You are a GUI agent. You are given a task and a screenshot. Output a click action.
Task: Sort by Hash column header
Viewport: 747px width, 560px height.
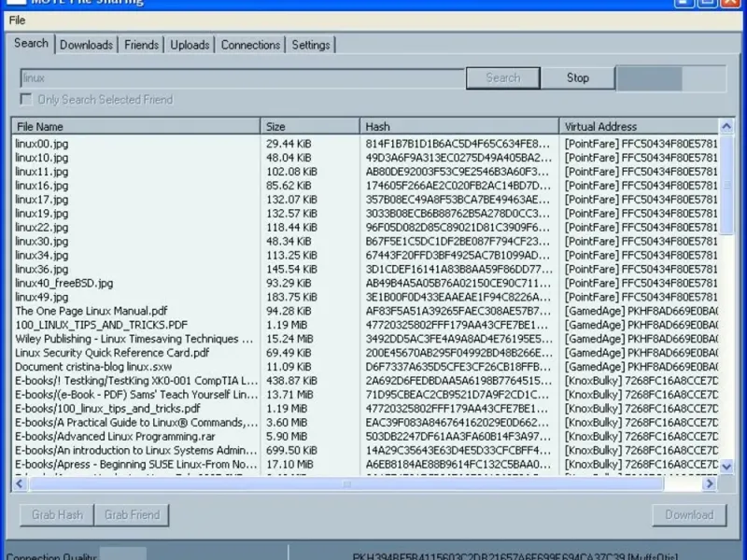point(459,127)
